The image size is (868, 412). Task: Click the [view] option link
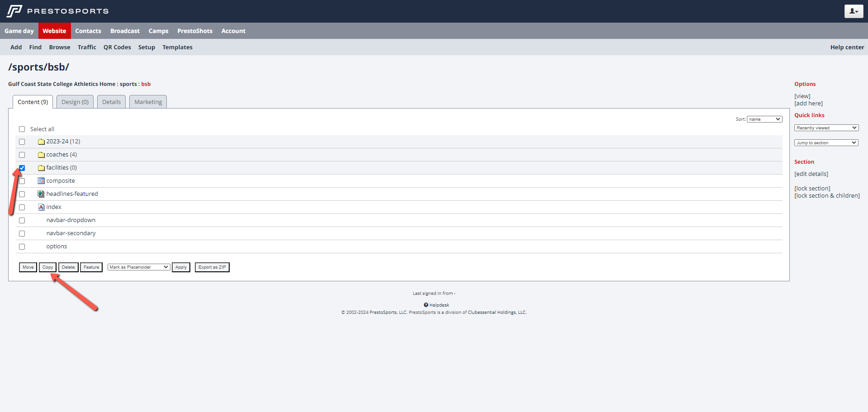pyautogui.click(x=802, y=96)
